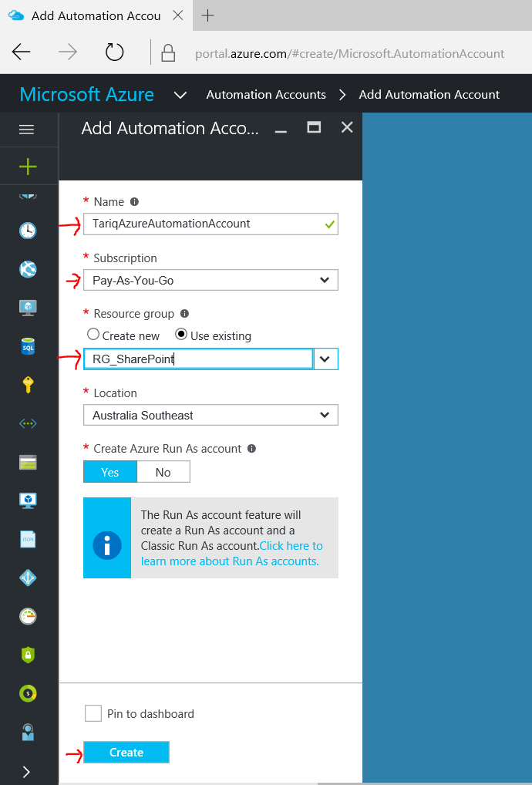The height and width of the screenshot is (785, 532).
Task: Select the Use existing radio button
Action: pos(181,334)
